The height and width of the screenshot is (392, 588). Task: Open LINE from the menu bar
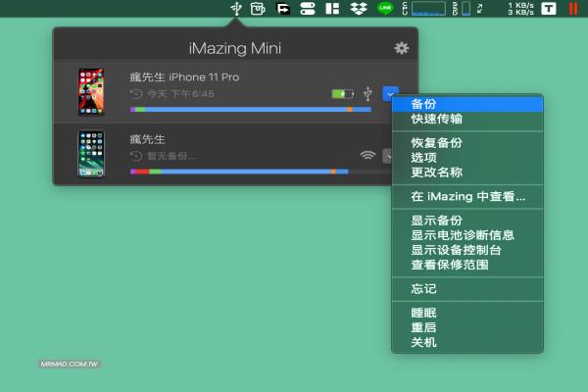(385, 8)
